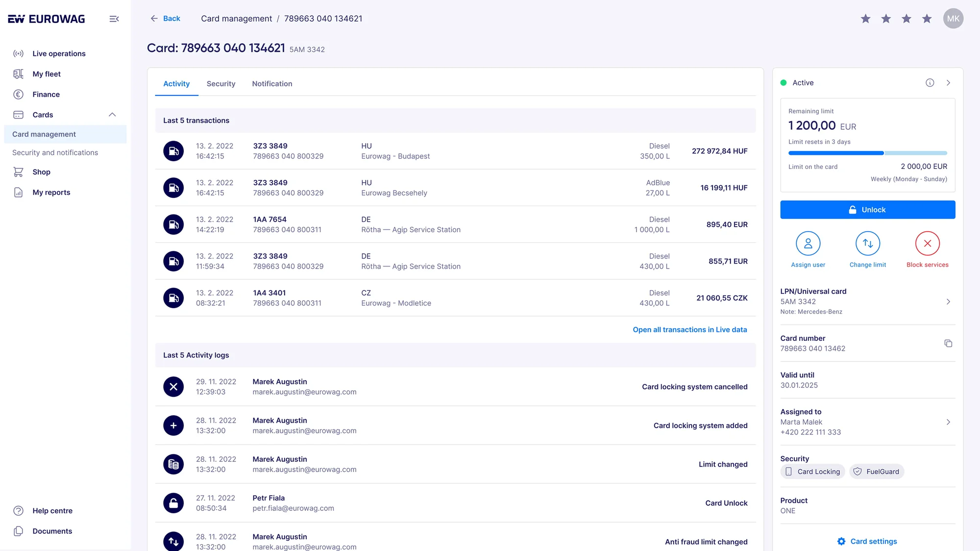
Task: Open My fleet section
Action: point(47,74)
